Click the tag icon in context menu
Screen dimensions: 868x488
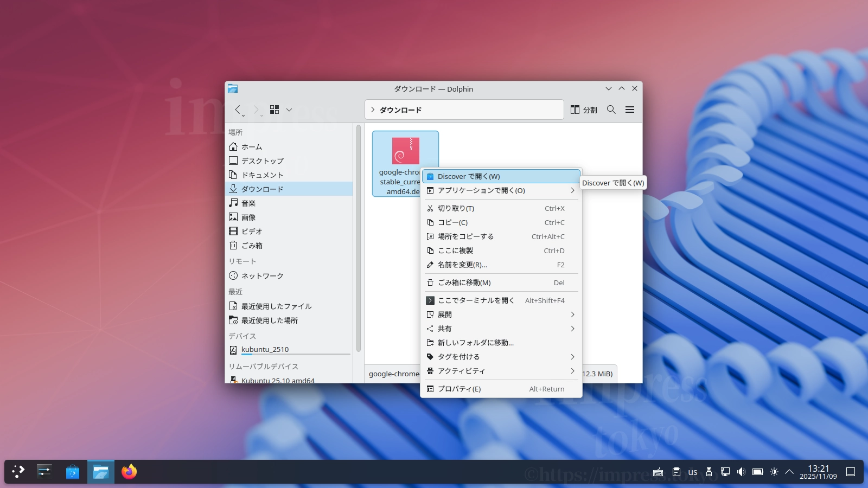pos(430,357)
